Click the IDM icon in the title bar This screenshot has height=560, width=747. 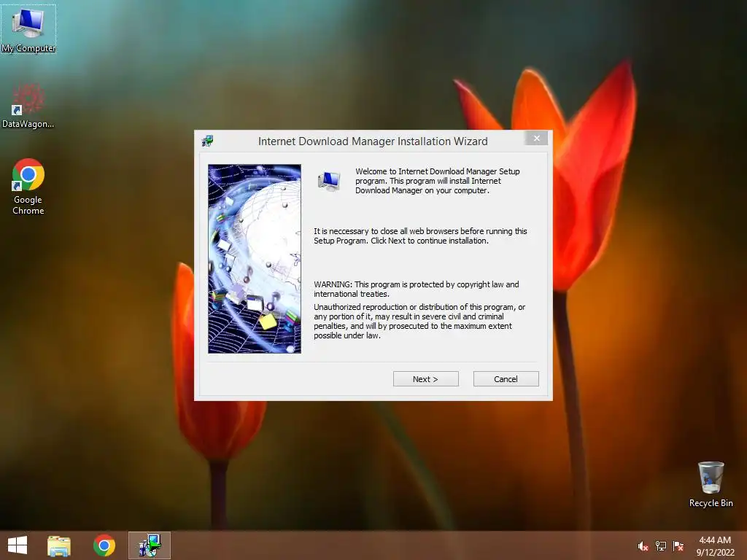coord(207,141)
